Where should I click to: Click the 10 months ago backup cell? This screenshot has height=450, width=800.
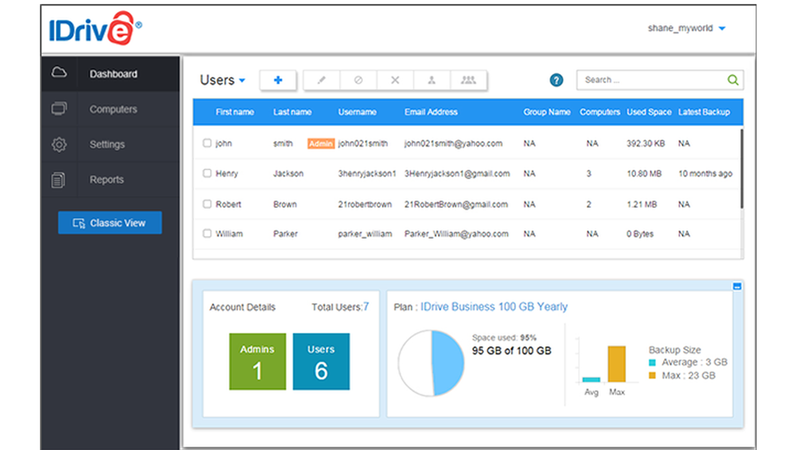tap(705, 173)
